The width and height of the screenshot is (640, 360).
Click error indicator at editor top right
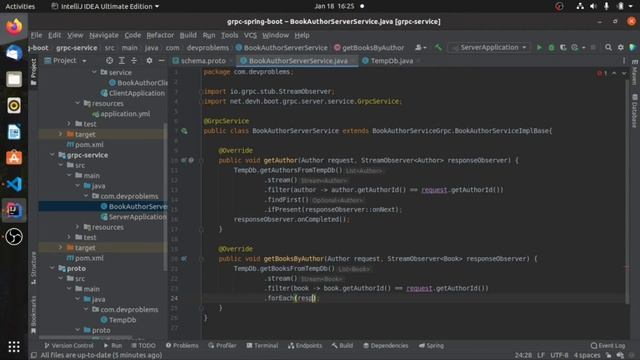pyautogui.click(x=602, y=73)
